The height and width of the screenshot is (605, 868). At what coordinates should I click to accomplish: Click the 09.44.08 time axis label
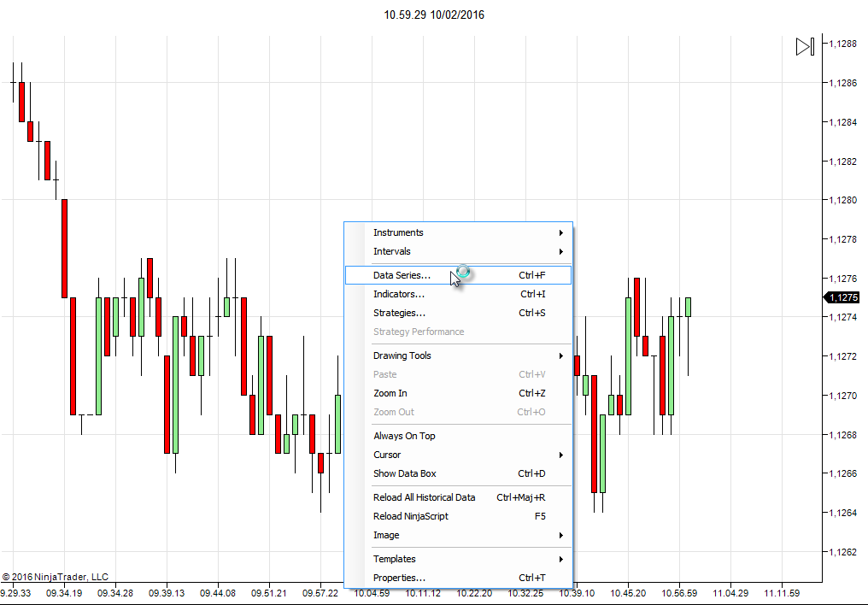pyautogui.click(x=218, y=593)
